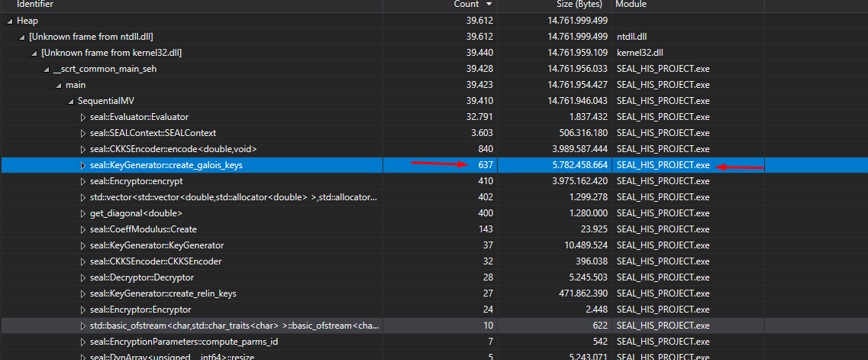Expand seal::KeyGenerator::KeyGenerator row
Image resolution: width=868 pixels, height=360 pixels.
(83, 246)
